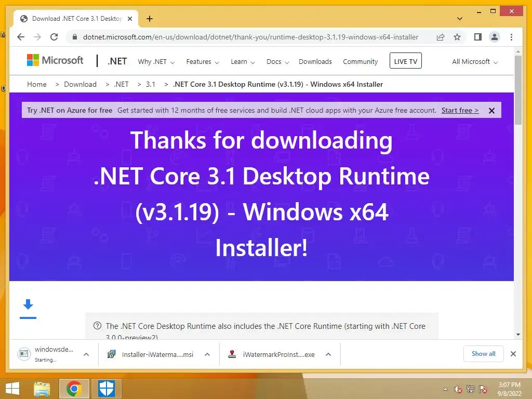Expand options for windowsde... download

coord(86,354)
